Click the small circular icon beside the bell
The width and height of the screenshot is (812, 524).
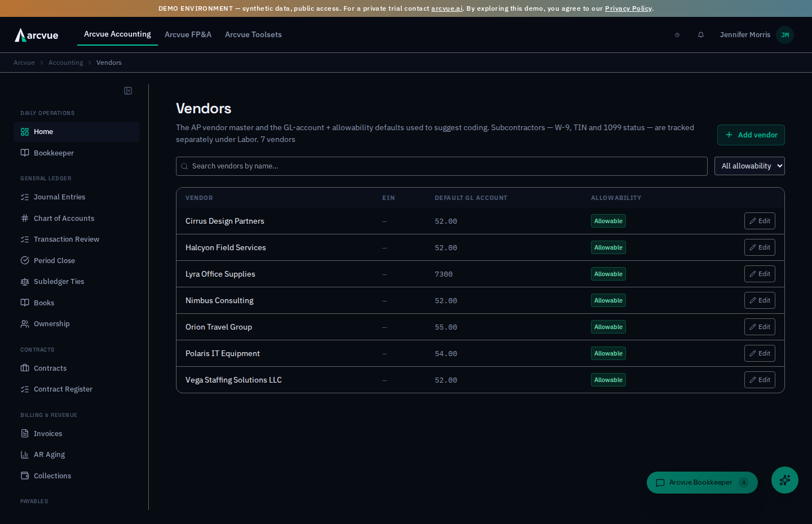pyautogui.click(x=677, y=35)
